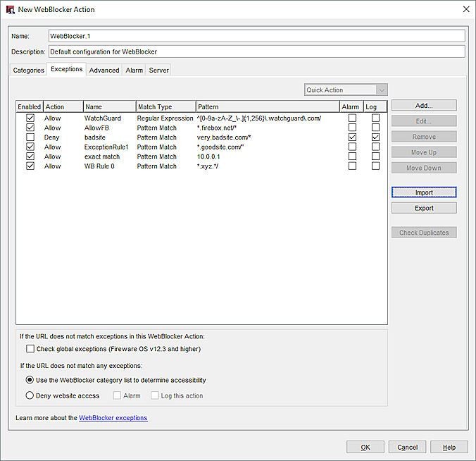Click the WatchGuard app icon in title bar
This screenshot has height=461, width=476.
pos(10,9)
